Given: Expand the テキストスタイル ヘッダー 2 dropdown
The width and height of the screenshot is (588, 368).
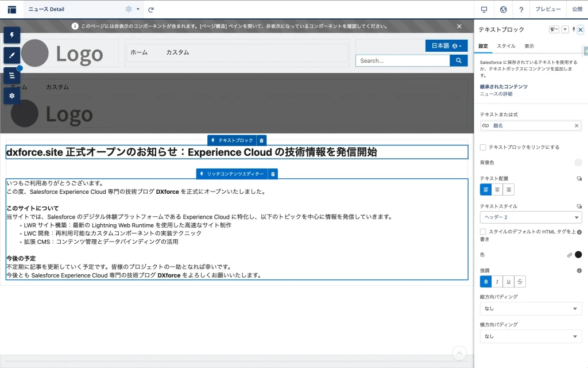Looking at the screenshot, I should (531, 217).
